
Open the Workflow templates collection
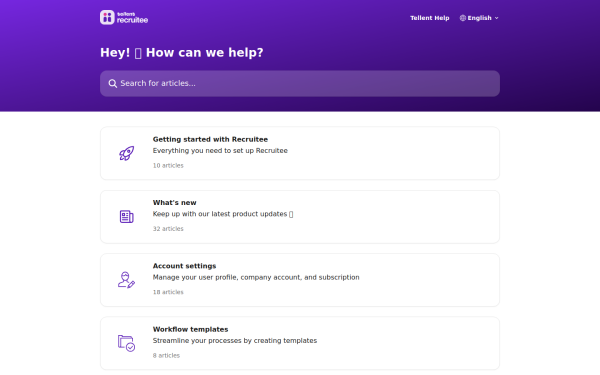point(300,343)
